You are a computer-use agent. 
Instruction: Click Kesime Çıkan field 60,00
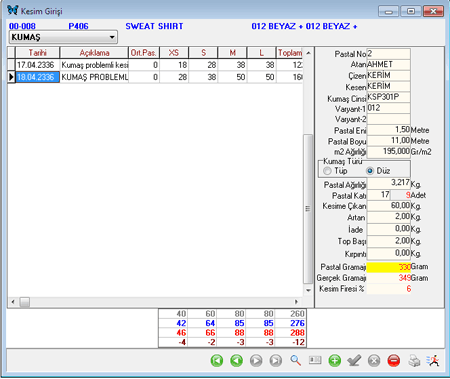(388, 206)
